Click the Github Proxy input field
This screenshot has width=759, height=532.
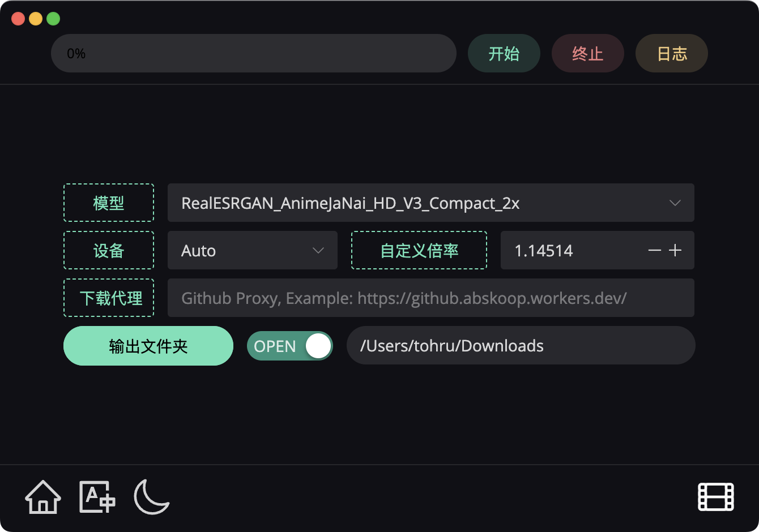[x=431, y=298]
